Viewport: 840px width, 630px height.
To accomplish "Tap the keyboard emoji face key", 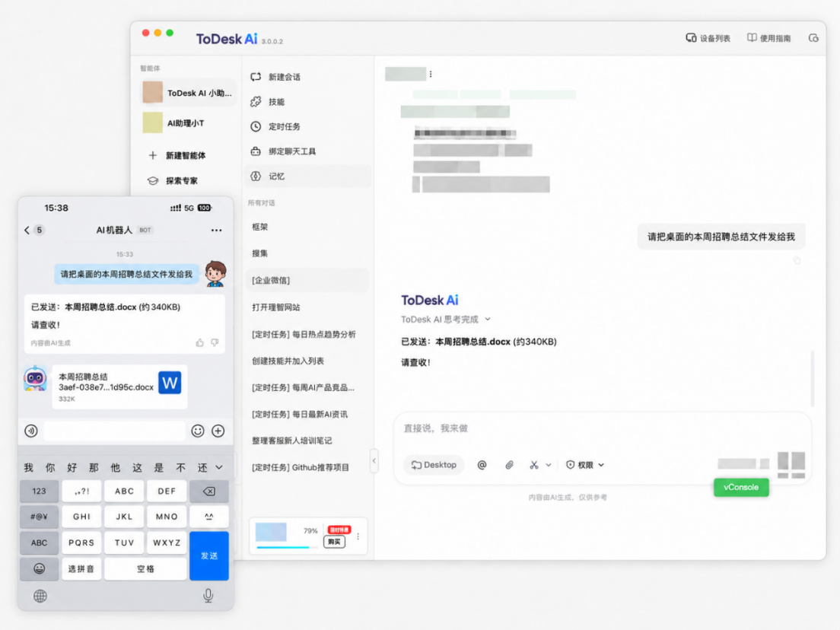I will tap(39, 569).
